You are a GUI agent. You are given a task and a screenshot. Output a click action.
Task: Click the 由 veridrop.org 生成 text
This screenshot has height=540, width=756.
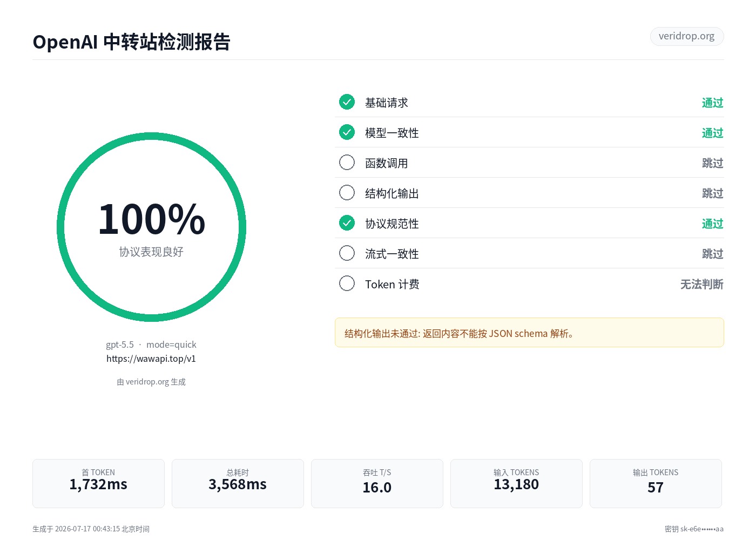coord(151,382)
